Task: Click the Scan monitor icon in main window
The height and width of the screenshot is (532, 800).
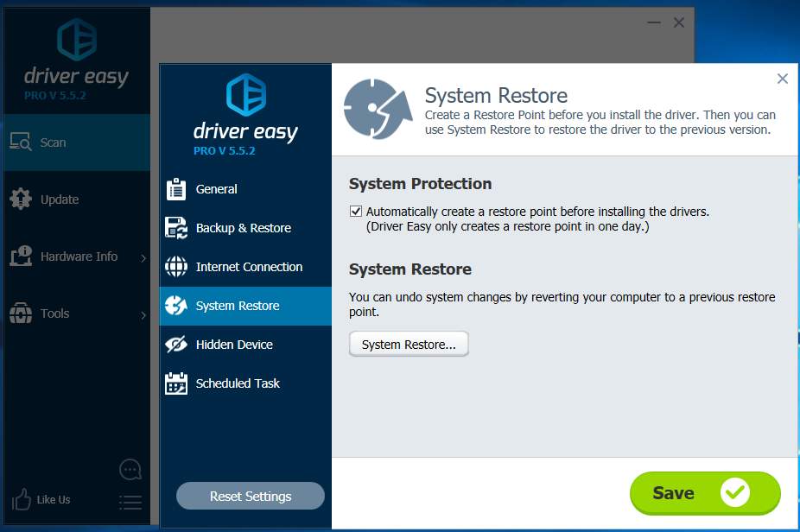Action: [21, 142]
